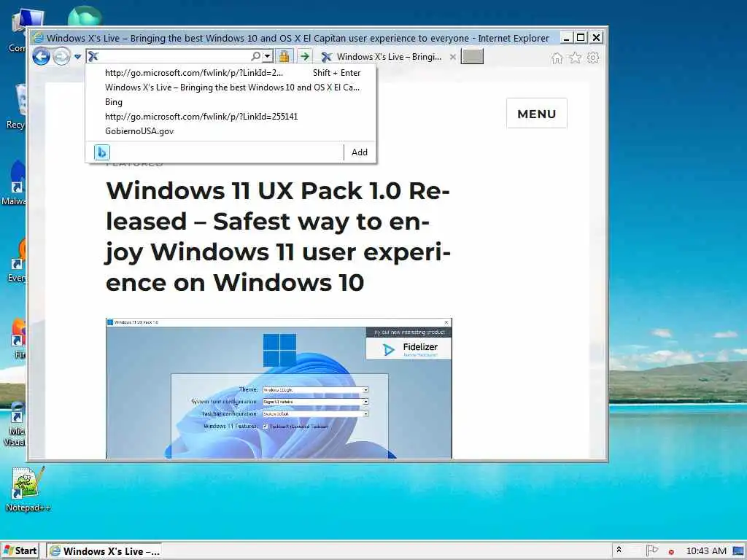
Task: Open the Firefox desktop shortcut
Action: (19, 337)
